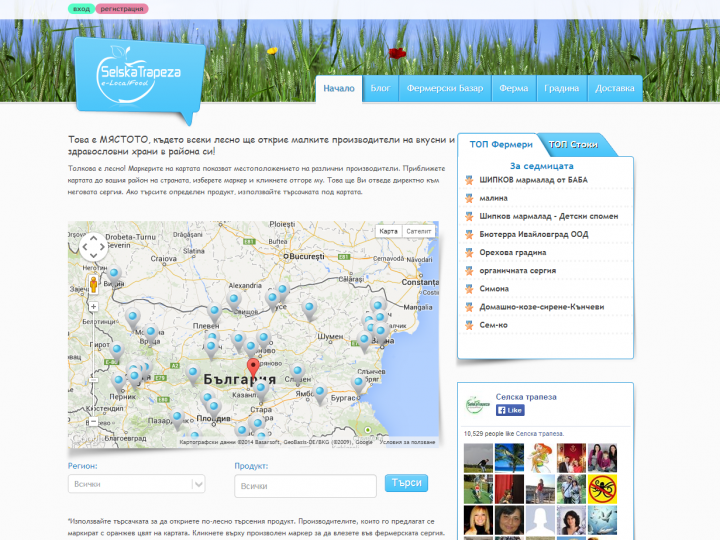The width and height of the screenshot is (720, 540).
Task: Click medal icon beside малина
Action: point(469,198)
